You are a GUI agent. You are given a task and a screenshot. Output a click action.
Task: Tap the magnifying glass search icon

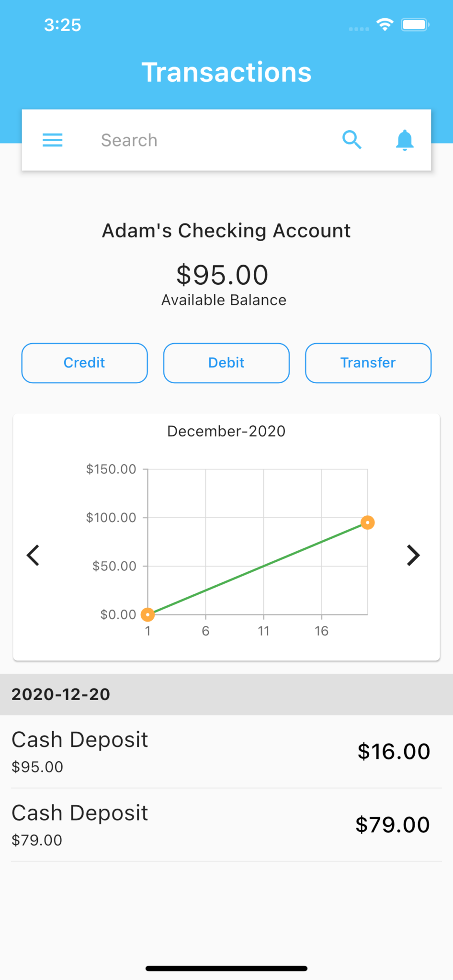point(351,140)
